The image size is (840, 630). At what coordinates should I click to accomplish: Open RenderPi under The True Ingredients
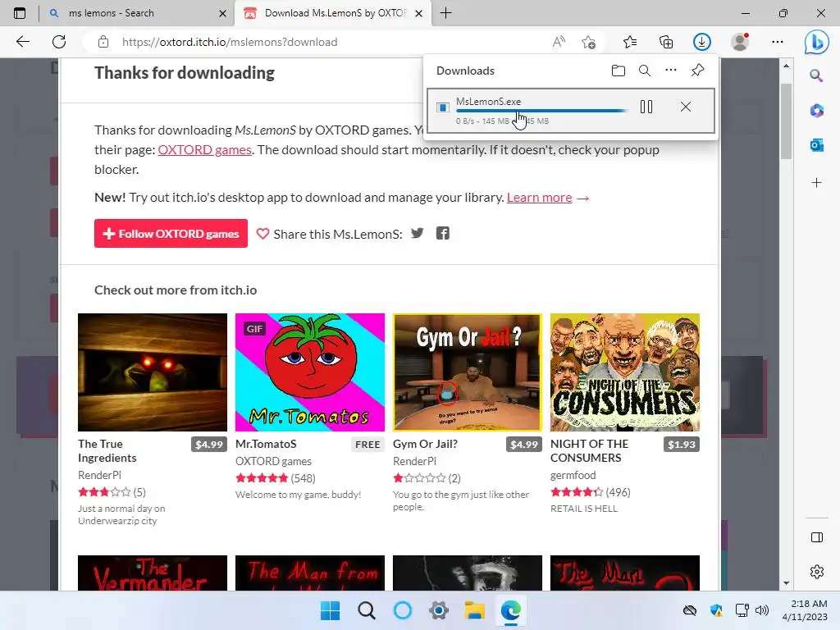(99, 475)
